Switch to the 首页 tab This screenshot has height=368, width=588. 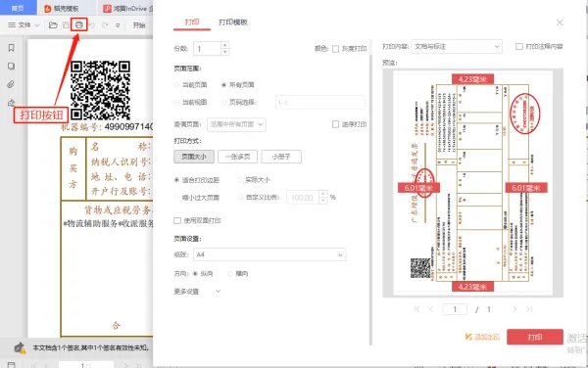coord(18,8)
